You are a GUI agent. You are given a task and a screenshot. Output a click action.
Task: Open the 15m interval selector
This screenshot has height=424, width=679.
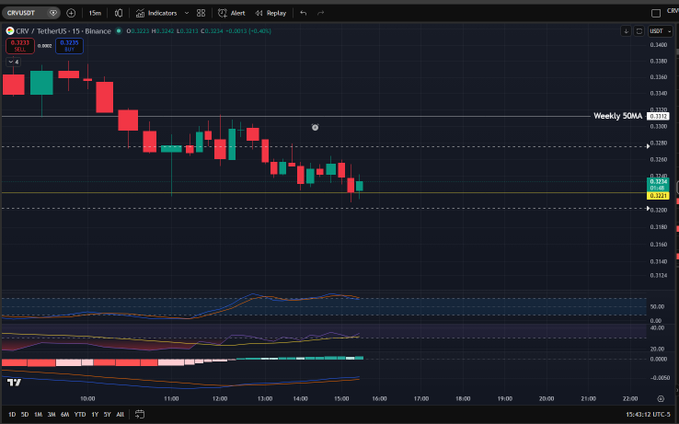pos(95,13)
